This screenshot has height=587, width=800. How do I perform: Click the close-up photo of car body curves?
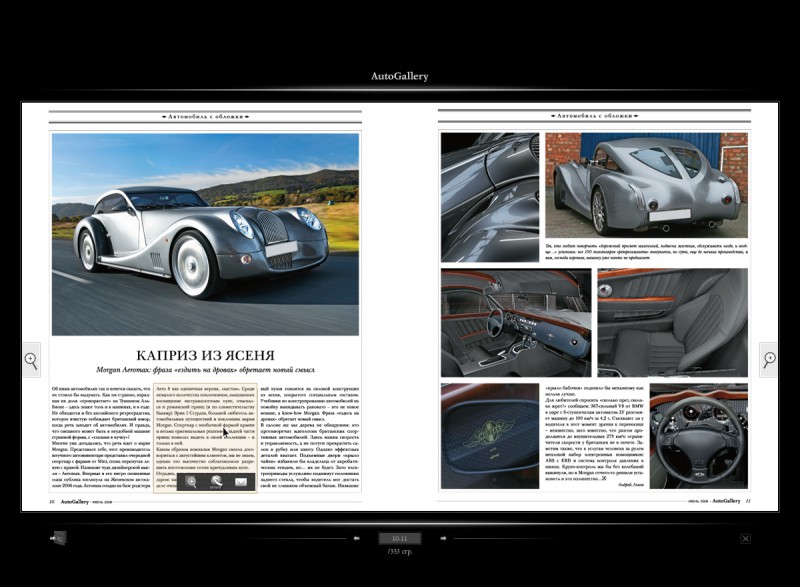tap(490, 197)
